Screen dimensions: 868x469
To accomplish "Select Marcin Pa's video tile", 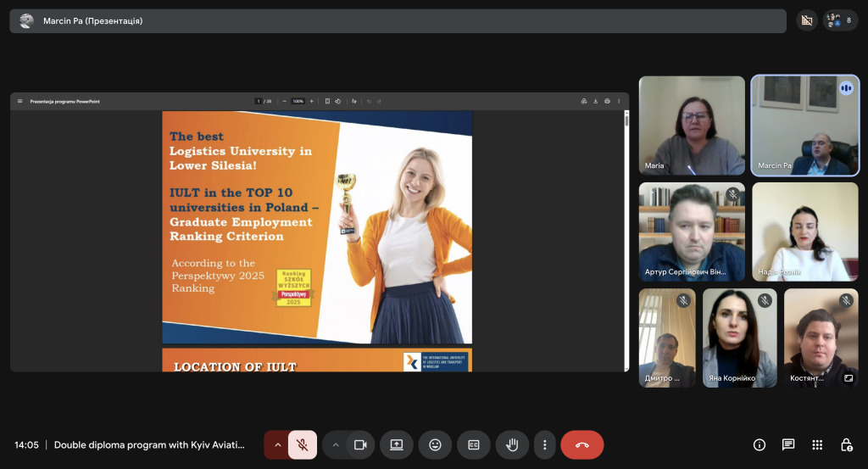I will 804,126.
